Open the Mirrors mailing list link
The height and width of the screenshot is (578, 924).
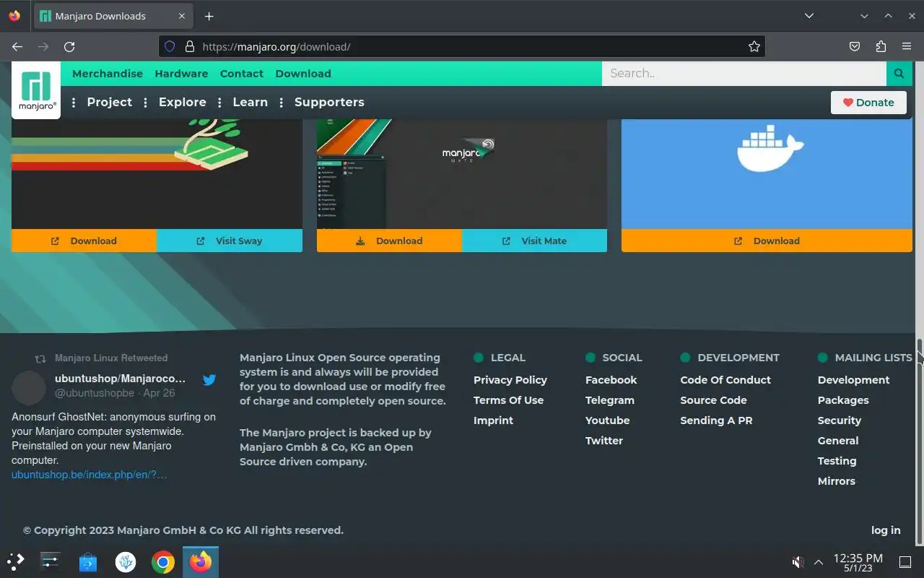(836, 480)
